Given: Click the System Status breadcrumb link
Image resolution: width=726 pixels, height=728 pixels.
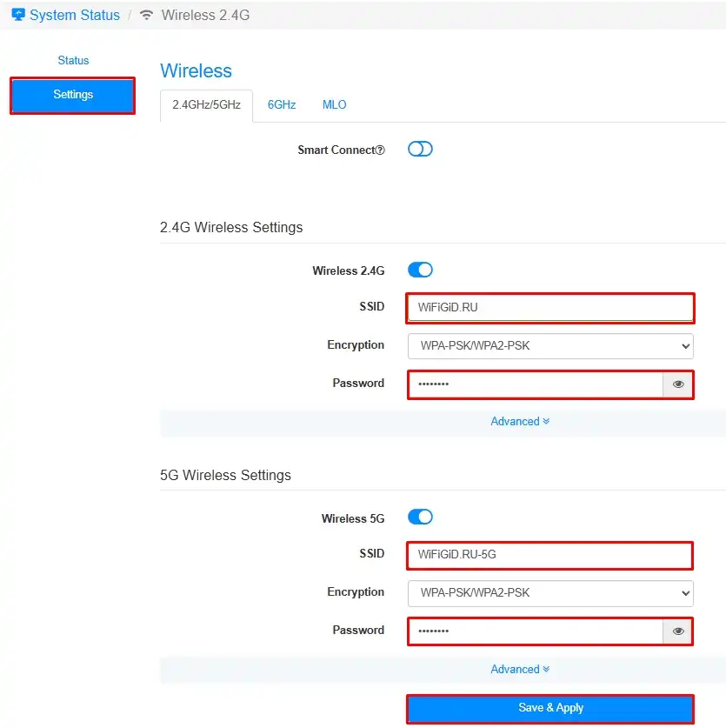Looking at the screenshot, I should coord(75,15).
